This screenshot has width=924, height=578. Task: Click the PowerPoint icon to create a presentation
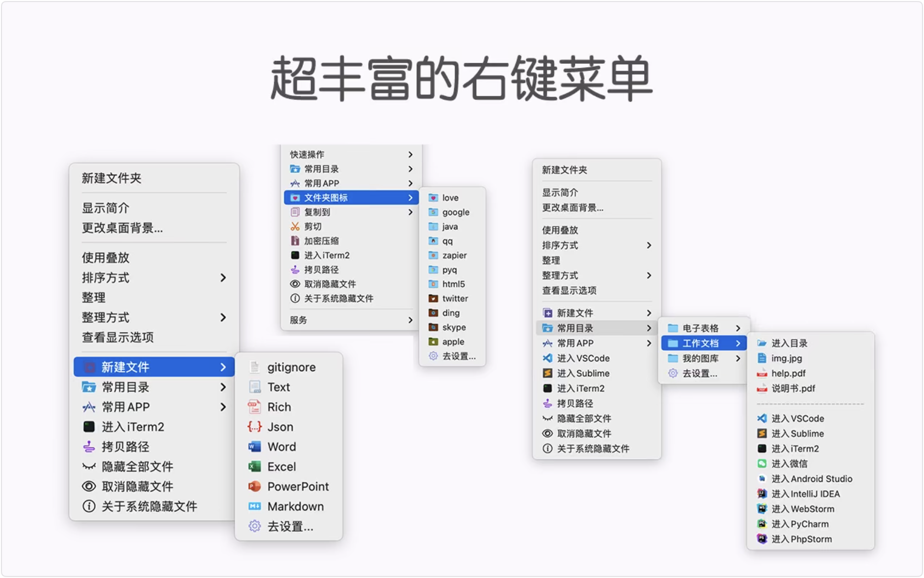click(x=254, y=486)
